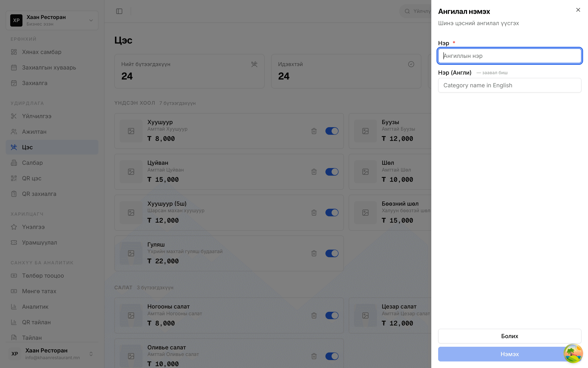
Task: Click the ҮНДСЭН ХООЛ category heading
Action: [135, 103]
